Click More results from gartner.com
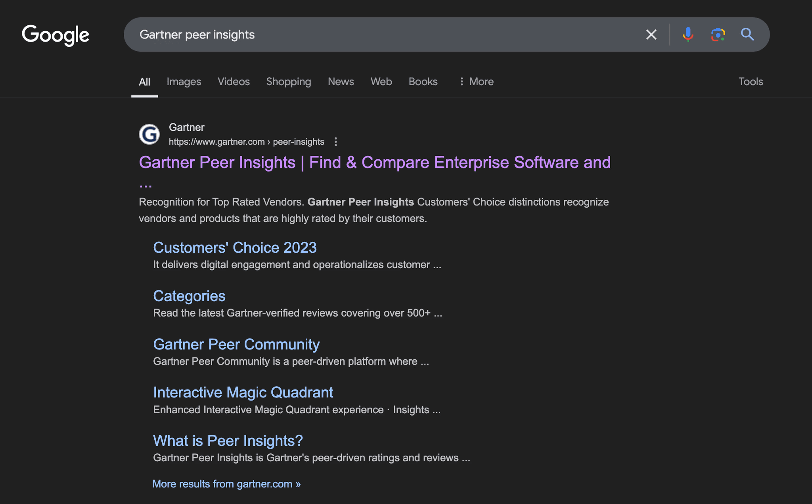 click(226, 484)
